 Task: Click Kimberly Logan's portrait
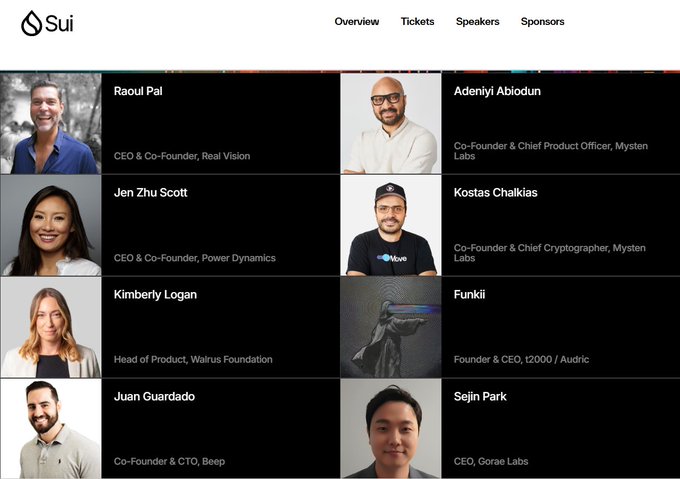51,327
